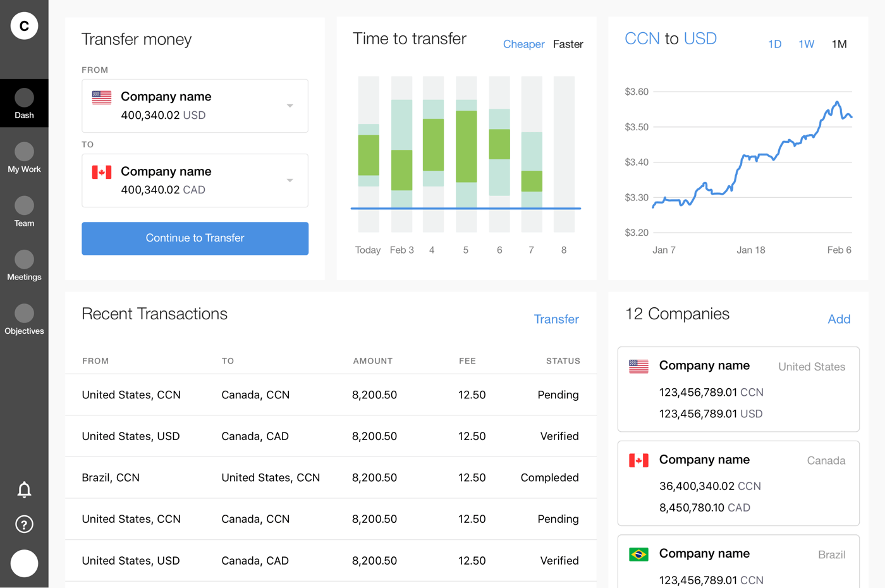Select the Brazil, CCN transaction row
Image resolution: width=885 pixels, height=588 pixels.
coord(331,478)
